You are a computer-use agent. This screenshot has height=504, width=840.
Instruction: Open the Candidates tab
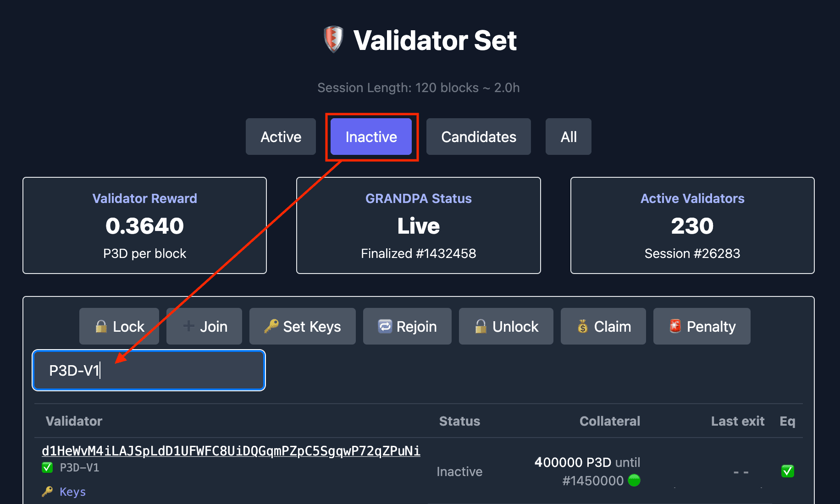478,137
